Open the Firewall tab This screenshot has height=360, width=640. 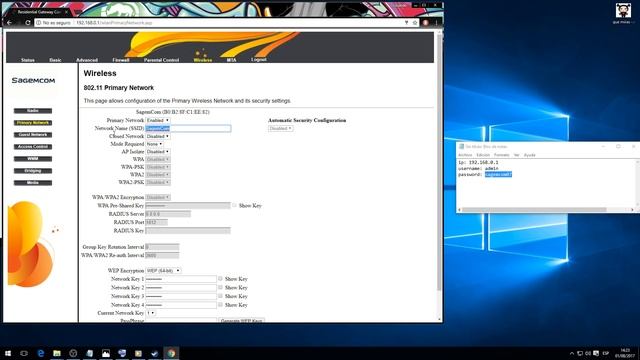pos(121,60)
